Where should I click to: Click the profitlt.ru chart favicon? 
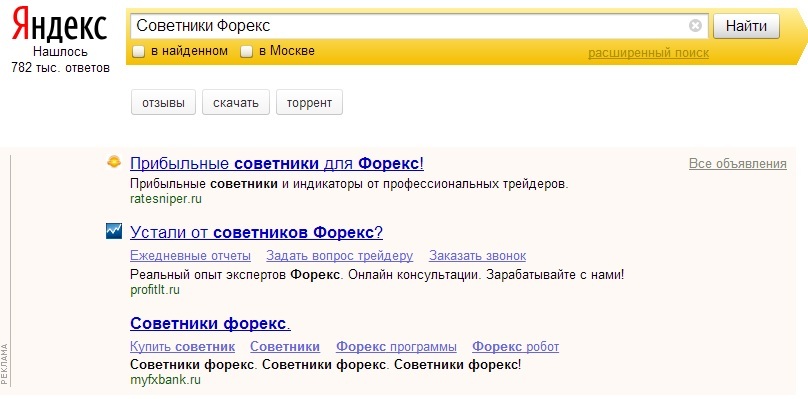114,231
